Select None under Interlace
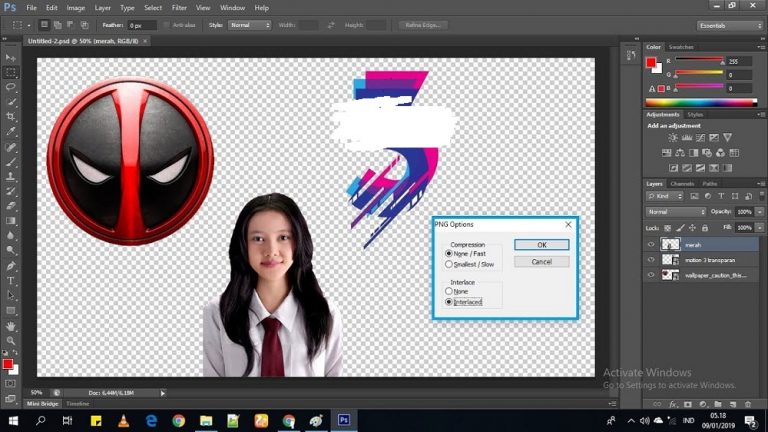The image size is (768, 432). click(449, 291)
